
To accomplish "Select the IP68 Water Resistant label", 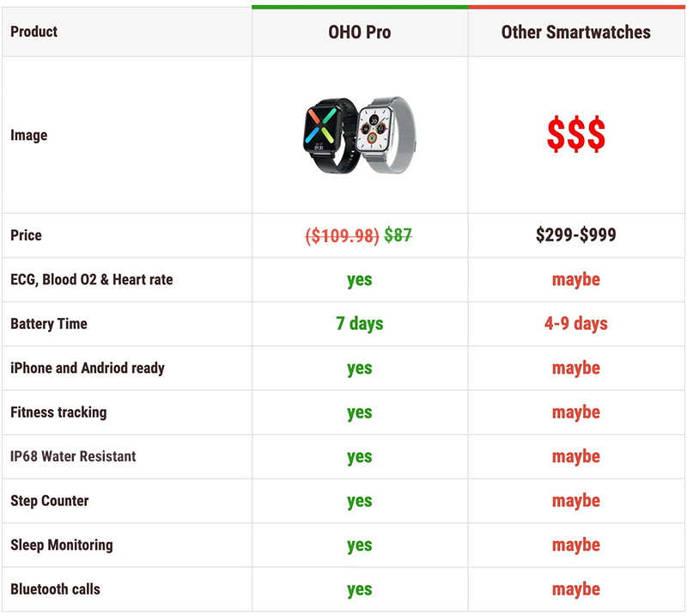I will coord(73,456).
